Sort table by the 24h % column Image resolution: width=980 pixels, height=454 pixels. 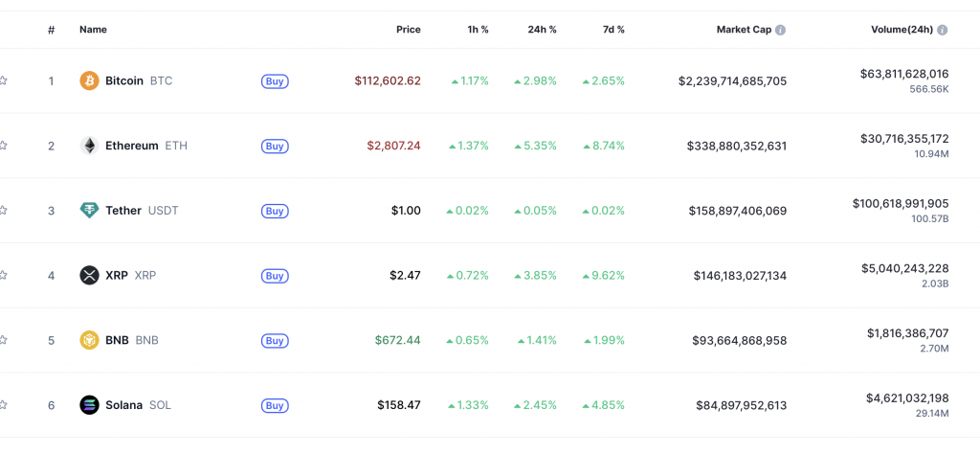[542, 30]
